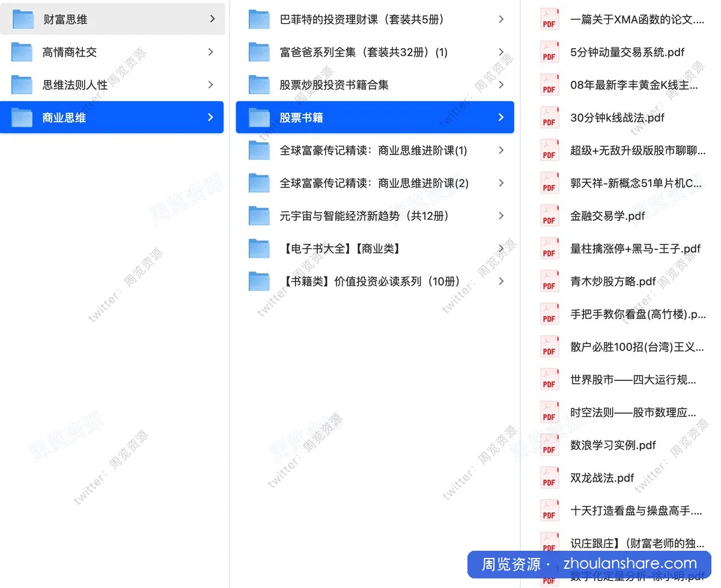Select file name 时空法则——股市数理应
This screenshot has width=721, height=588.
633,412
